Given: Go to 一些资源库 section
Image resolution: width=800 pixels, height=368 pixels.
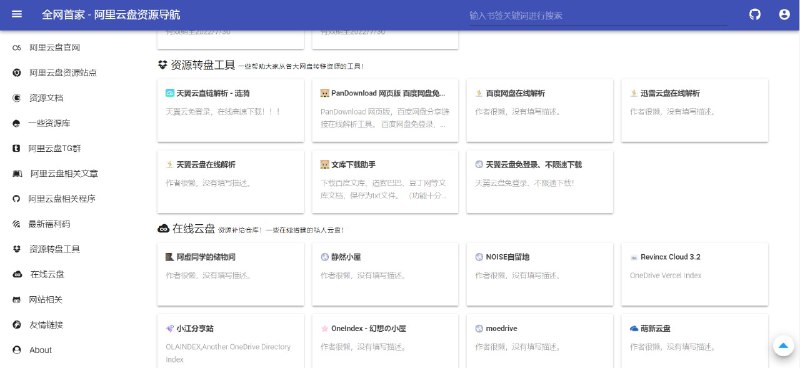Looking at the screenshot, I should point(49,124).
